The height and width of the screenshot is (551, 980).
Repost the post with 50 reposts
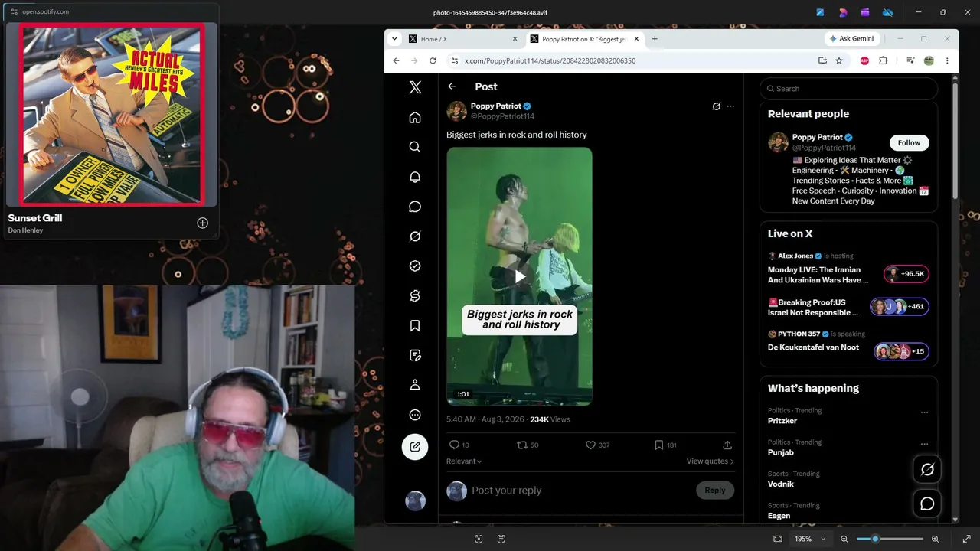tap(528, 445)
